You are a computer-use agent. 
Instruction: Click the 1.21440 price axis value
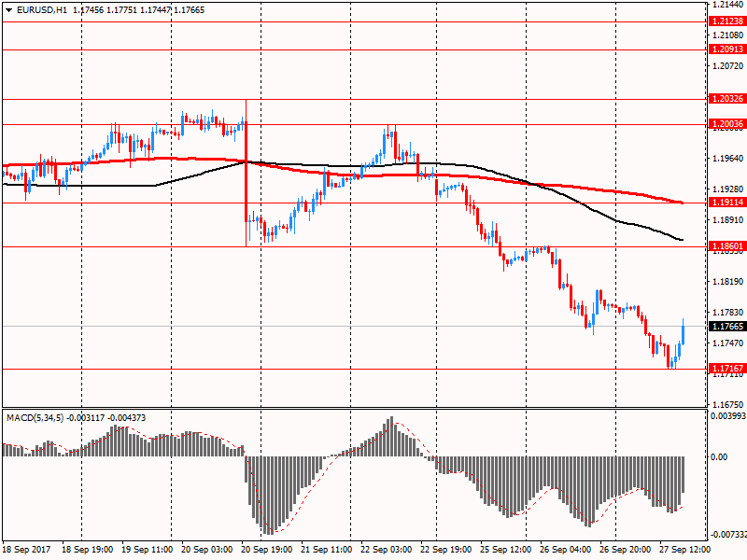pyautogui.click(x=728, y=5)
